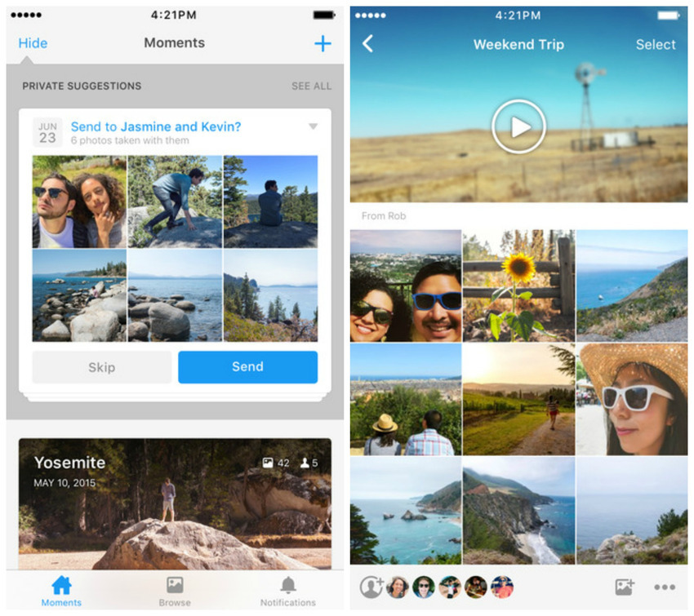Play the Weekend Trip slideshow video
This screenshot has width=694, height=616.
coord(518,126)
